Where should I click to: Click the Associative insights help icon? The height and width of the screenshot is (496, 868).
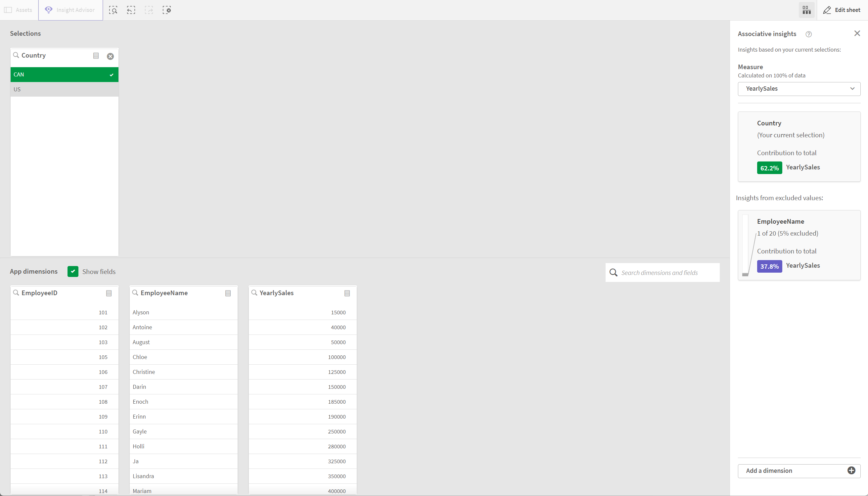pyautogui.click(x=808, y=33)
